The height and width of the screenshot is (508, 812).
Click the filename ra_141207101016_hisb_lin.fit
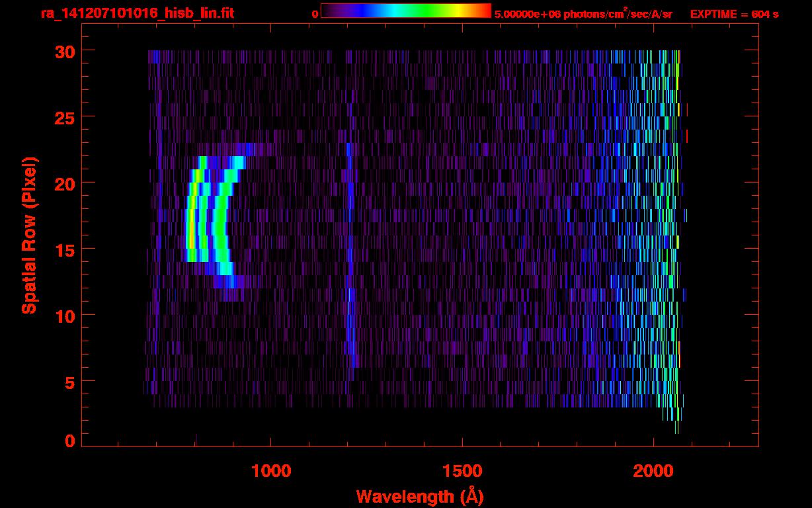point(137,13)
